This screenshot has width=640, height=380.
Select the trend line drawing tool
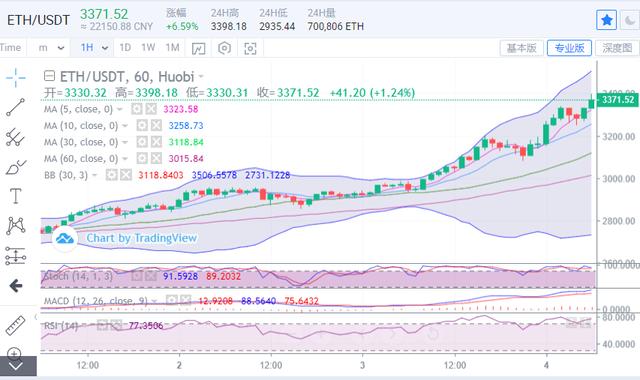coord(16,107)
